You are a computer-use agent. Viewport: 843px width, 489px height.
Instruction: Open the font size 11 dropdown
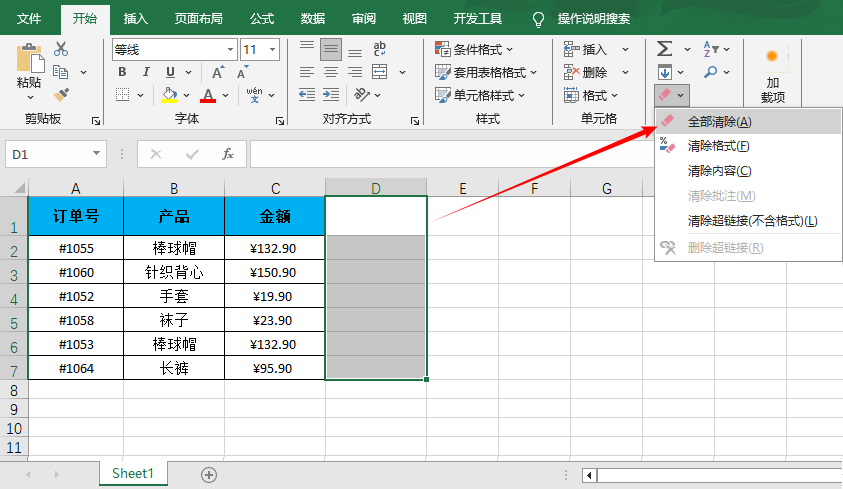pos(273,49)
